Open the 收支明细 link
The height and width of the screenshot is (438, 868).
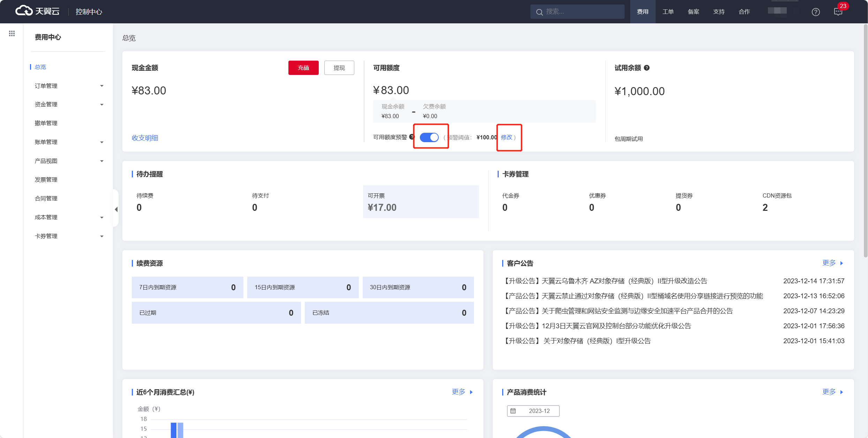[145, 138]
